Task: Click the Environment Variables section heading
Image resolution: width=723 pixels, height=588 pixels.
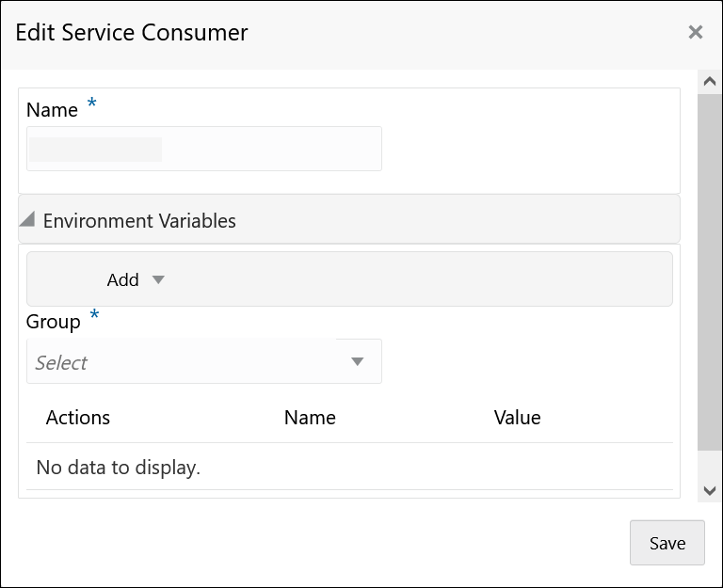Action: click(x=139, y=221)
